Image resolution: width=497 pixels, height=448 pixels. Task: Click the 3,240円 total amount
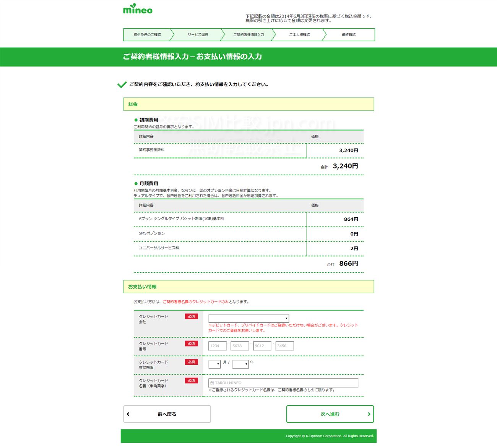click(346, 166)
